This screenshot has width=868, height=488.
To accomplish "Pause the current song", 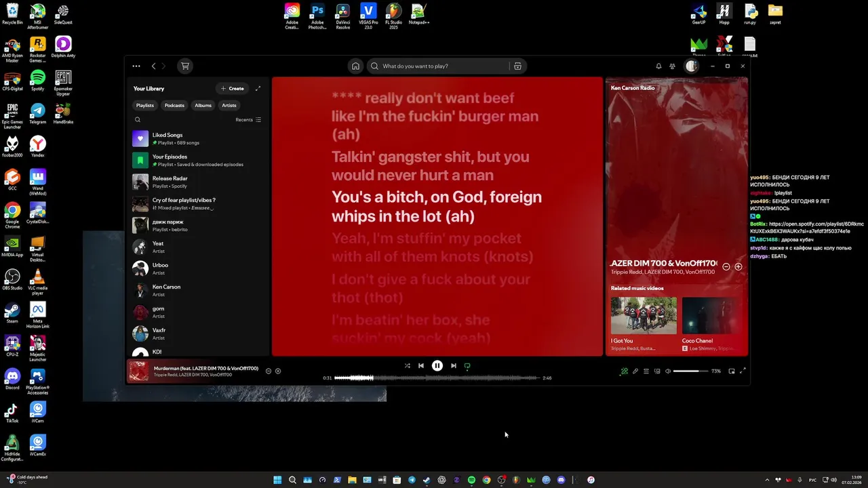I will point(437,366).
